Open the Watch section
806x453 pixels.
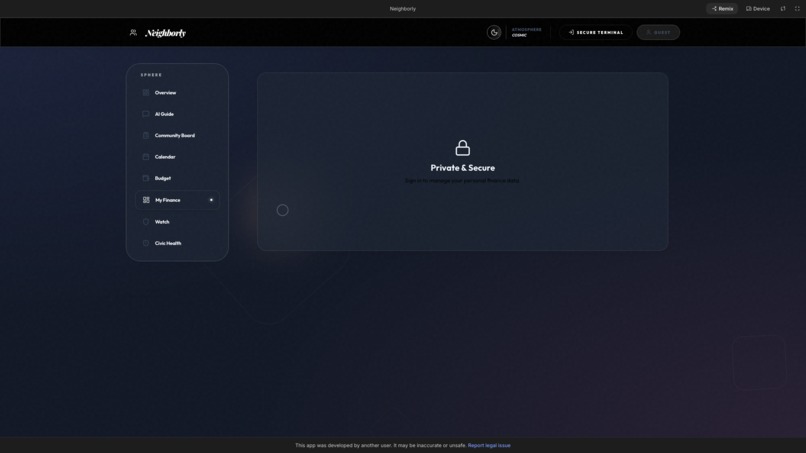pos(177,222)
